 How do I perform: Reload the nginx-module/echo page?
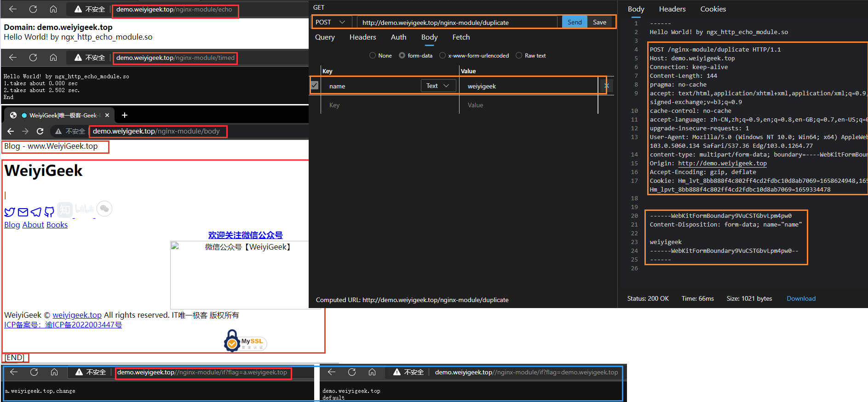tap(33, 9)
